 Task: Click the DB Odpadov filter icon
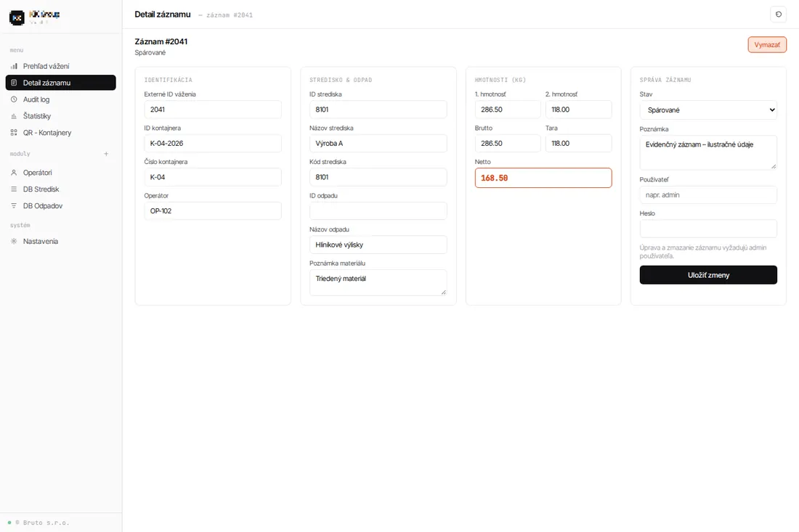tap(14, 205)
